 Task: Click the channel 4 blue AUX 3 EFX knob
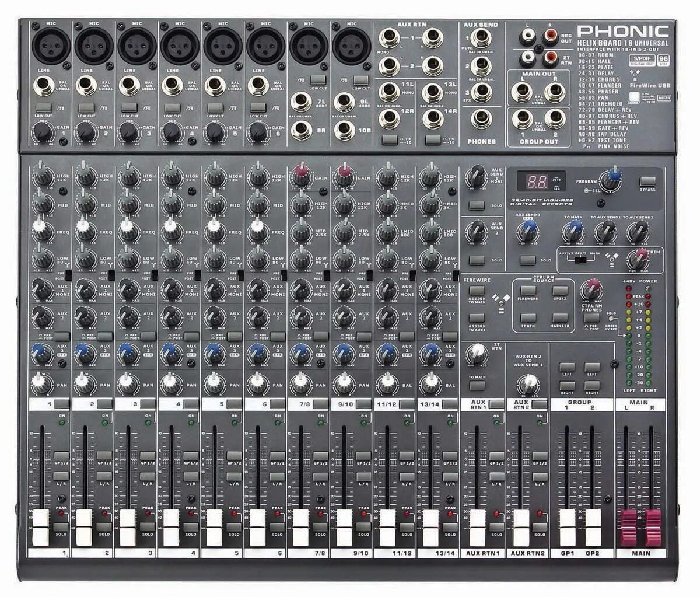click(169, 352)
